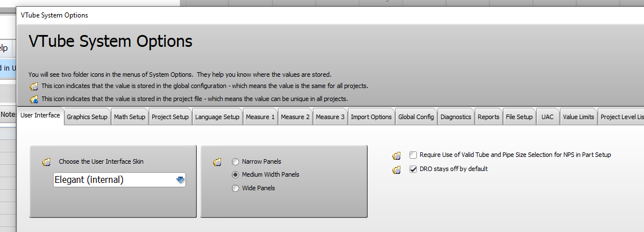Screen dimensions: 644x232
Task: Click the VTube System Options title bar
Action: click(x=330, y=15)
